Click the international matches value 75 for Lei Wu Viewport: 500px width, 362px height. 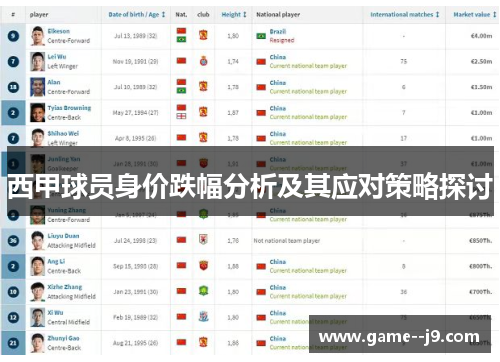404,61
